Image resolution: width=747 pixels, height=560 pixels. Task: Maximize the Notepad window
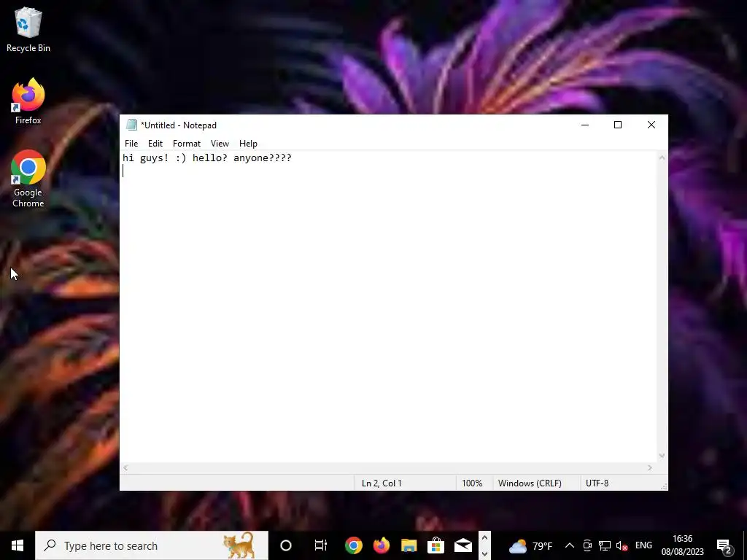click(x=618, y=125)
